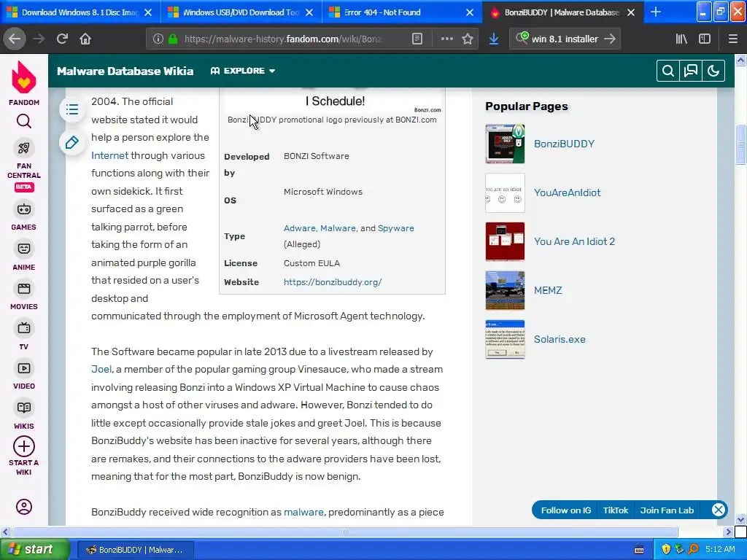Open the Anime category in sidebar
Viewport: 747px width, 560px height.
click(x=24, y=256)
